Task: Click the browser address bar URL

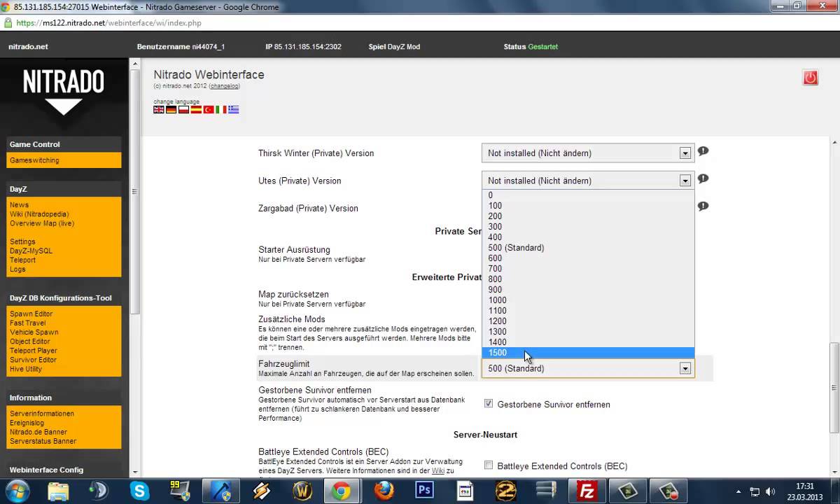Action: coord(108,23)
